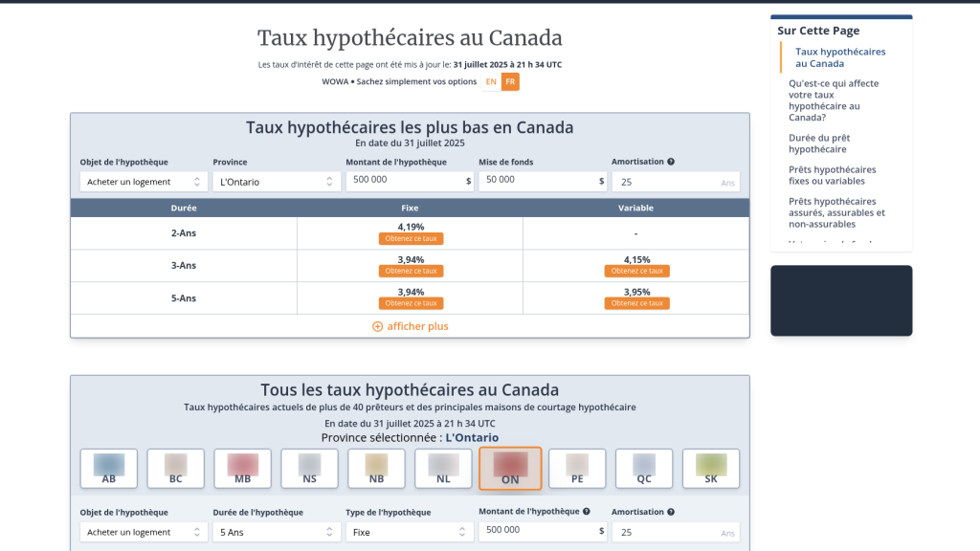Screen dimensions: 980x551
Task: Go to Durée du prêt hypothécaire section
Action: pyautogui.click(x=819, y=143)
